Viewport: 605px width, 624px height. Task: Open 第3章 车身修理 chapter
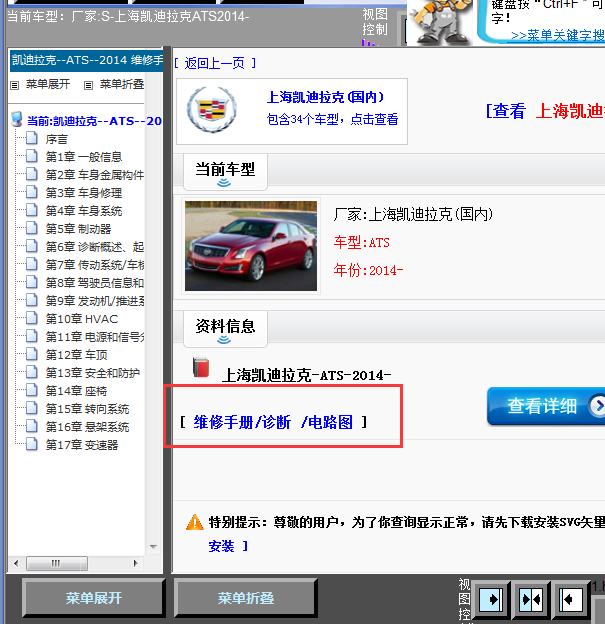coord(84,193)
